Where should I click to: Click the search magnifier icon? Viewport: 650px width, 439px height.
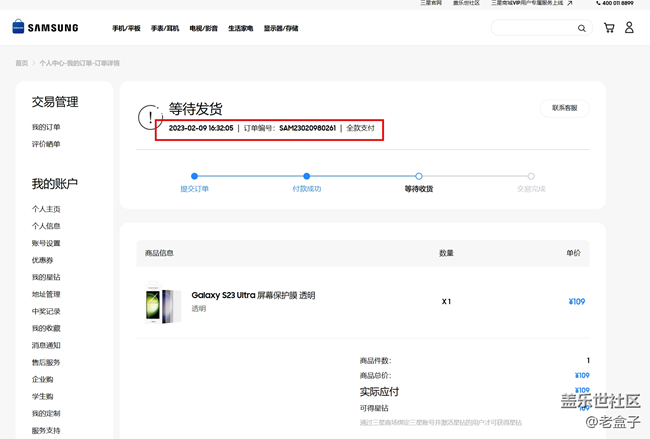tap(582, 28)
